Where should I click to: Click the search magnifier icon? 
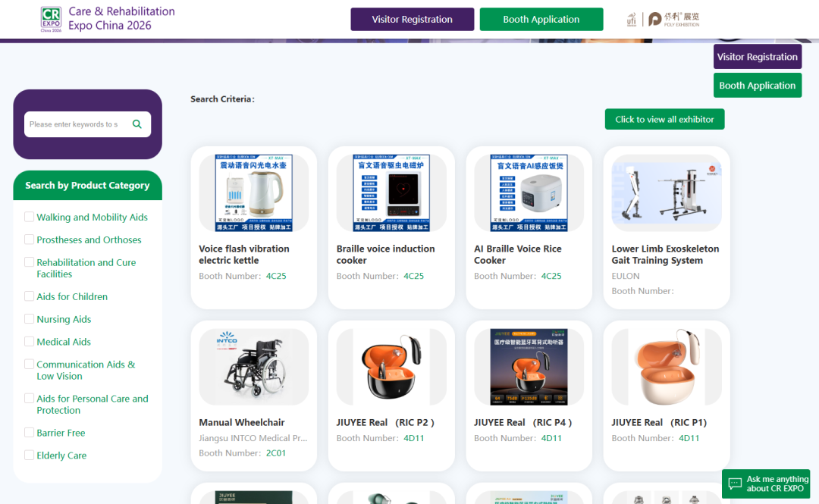(x=137, y=124)
